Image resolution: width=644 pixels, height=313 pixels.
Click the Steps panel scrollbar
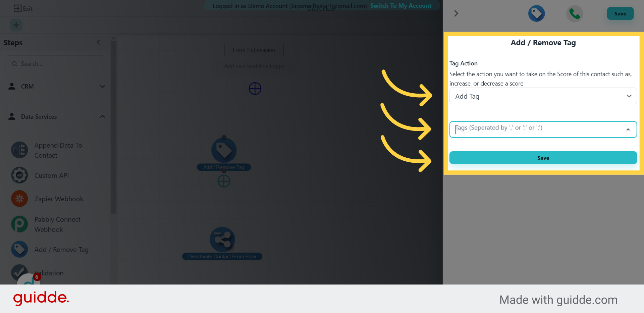pyautogui.click(x=113, y=127)
